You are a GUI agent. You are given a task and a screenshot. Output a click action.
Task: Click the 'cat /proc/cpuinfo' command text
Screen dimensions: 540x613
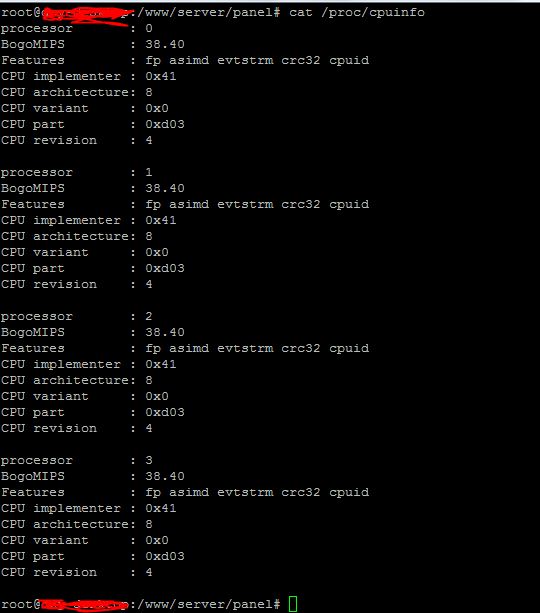pos(357,13)
